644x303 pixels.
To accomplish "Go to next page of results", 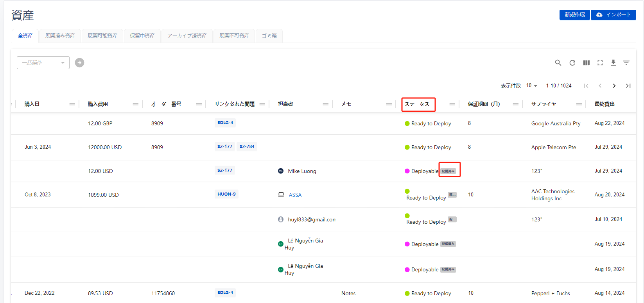I will tap(614, 86).
